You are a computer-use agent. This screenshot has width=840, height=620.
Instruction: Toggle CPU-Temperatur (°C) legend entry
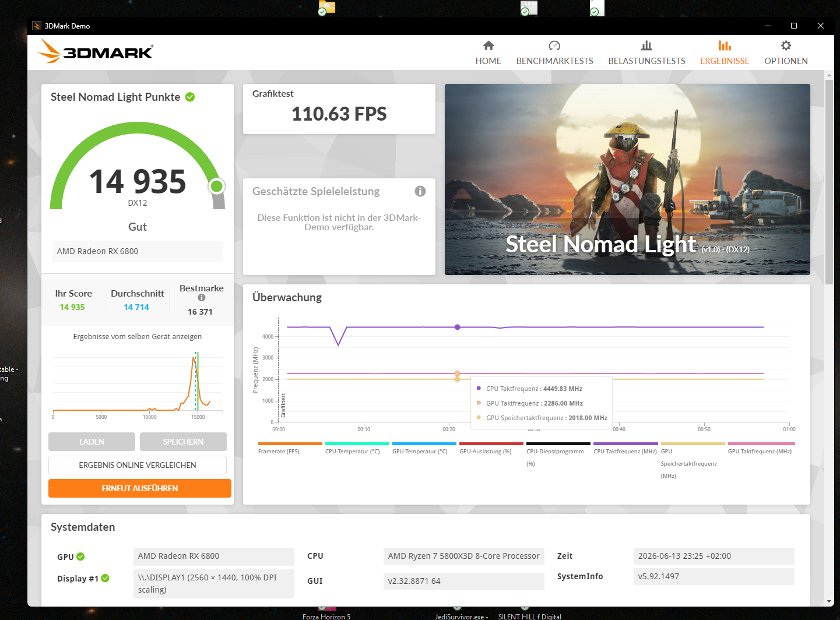(x=357, y=448)
